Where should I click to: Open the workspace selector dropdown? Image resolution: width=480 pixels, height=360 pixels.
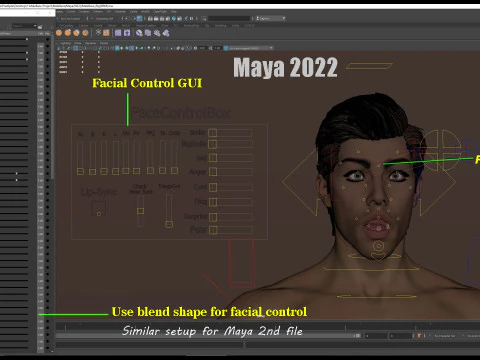pos(270,18)
